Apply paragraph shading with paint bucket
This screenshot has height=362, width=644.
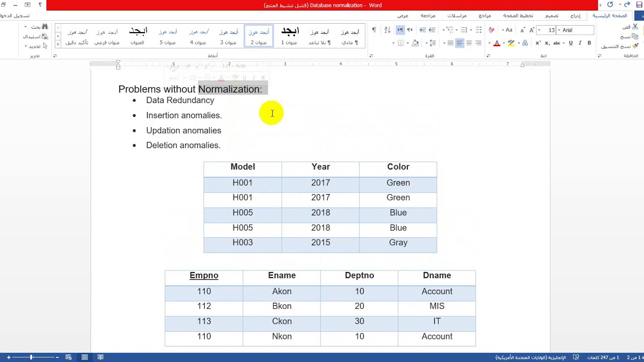point(415,43)
